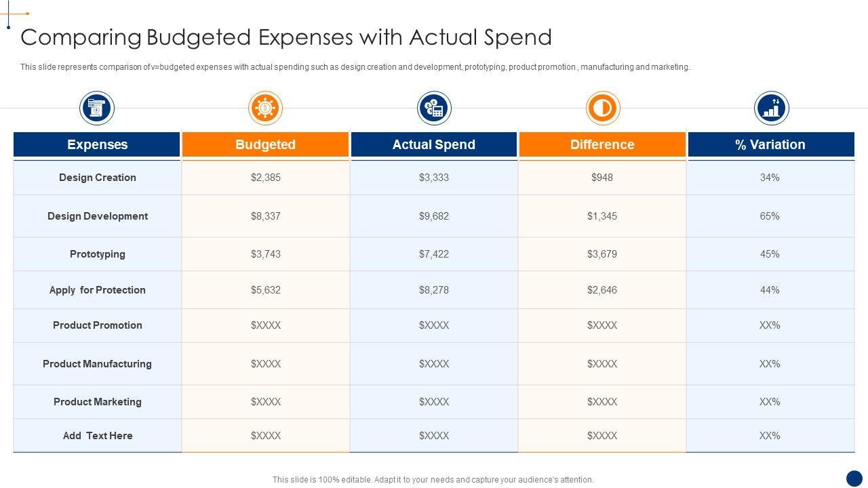Click the $7,422 actual spend cell
This screenshot has width=868, height=488.
[434, 254]
